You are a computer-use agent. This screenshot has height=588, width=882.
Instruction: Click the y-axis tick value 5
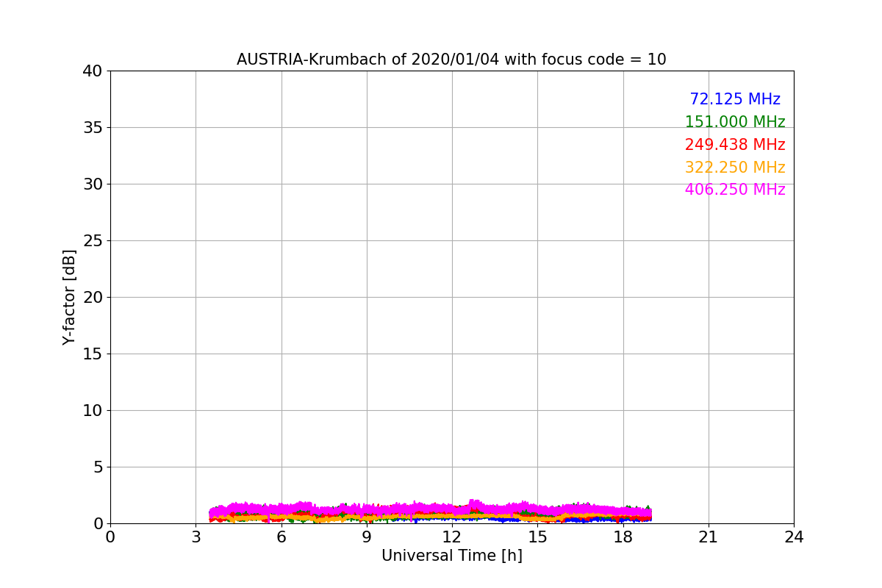[98, 467]
